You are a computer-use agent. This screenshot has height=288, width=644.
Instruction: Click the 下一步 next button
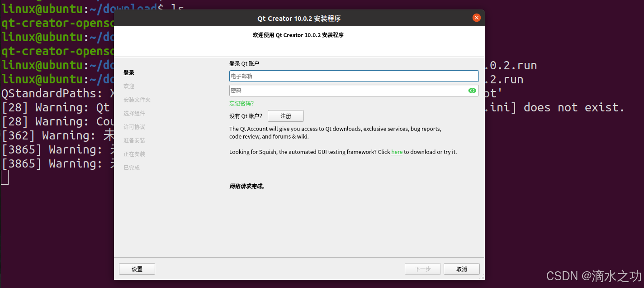point(423,269)
